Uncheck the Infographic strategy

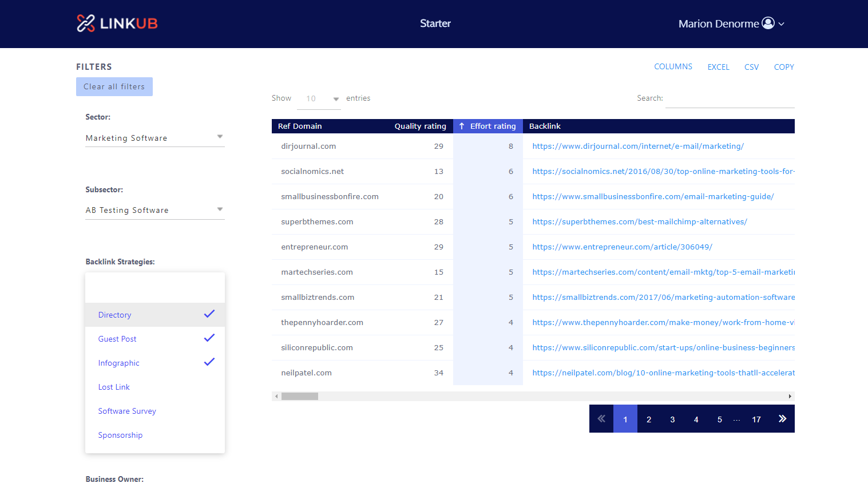pos(155,363)
